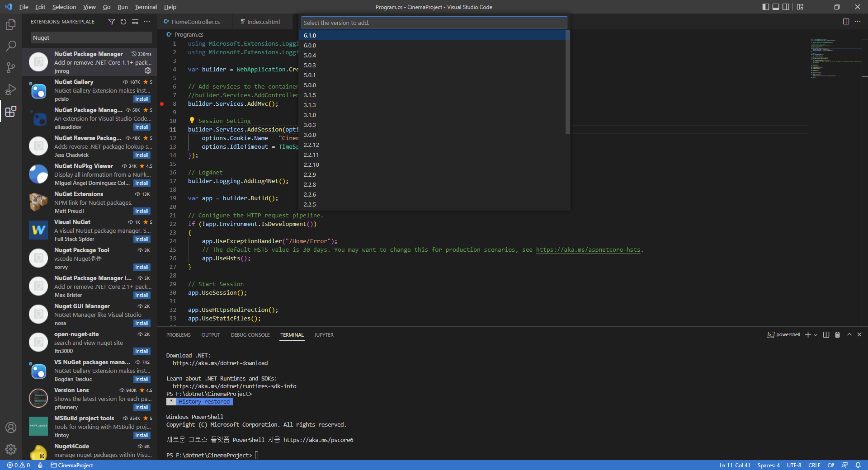Install MSBuild project tools extension
Image resolution: width=868 pixels, height=470 pixels.
(142, 435)
